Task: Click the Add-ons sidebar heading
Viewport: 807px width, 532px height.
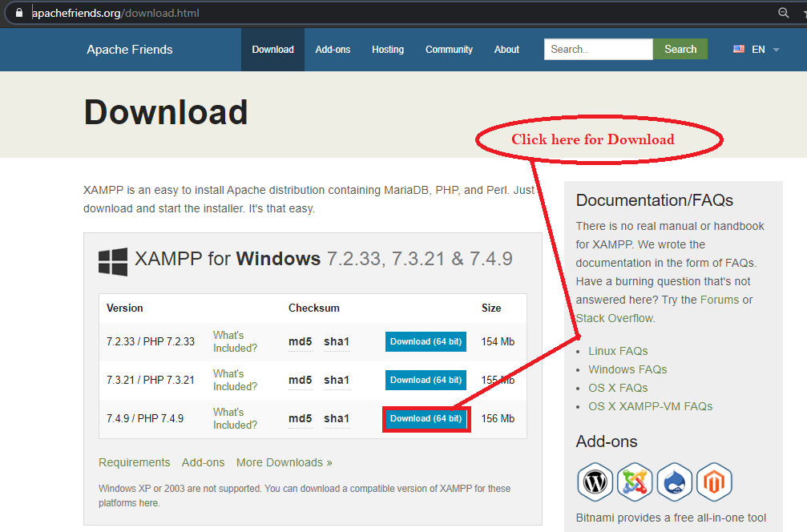Action: 607,441
